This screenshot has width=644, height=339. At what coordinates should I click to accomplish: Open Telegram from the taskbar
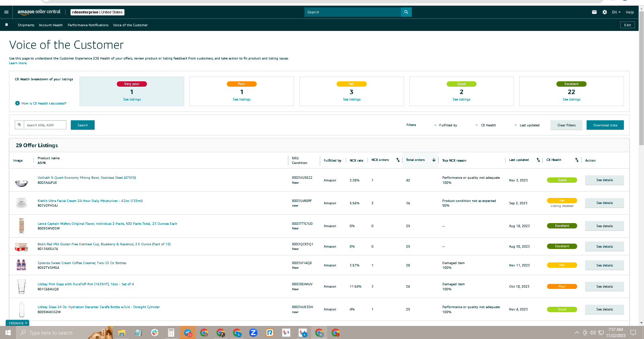pos(188,333)
